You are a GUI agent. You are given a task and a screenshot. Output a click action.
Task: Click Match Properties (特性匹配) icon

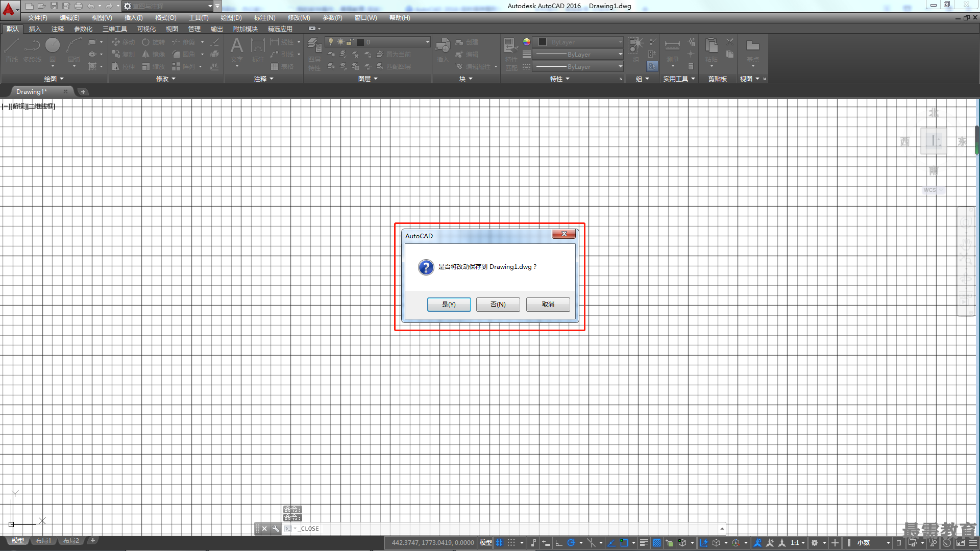511,54
